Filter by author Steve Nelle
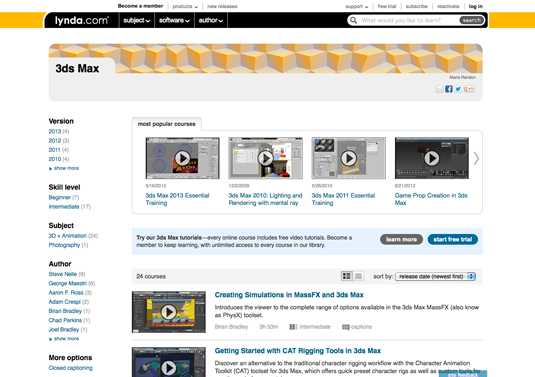535x377 pixels. tap(63, 274)
